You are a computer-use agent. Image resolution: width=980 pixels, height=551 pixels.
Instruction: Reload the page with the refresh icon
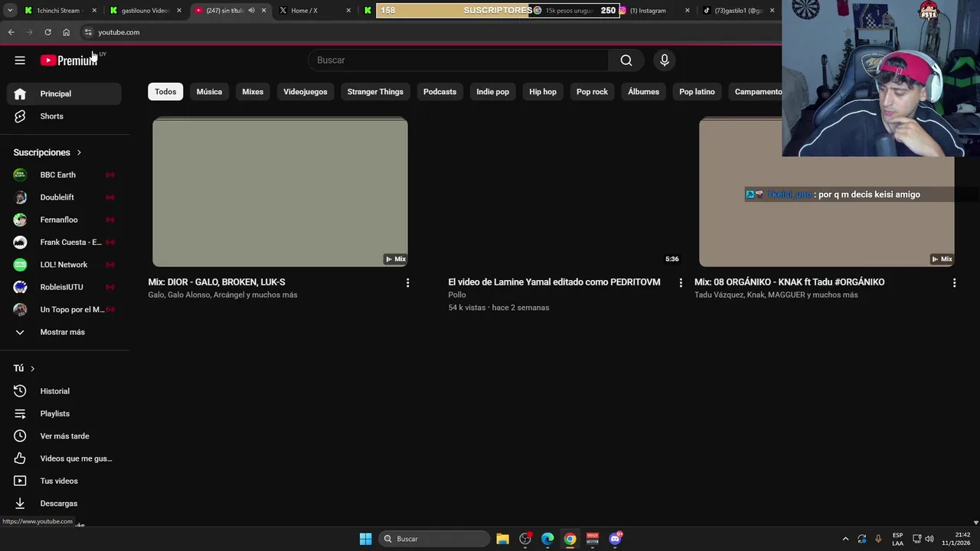click(x=47, y=32)
